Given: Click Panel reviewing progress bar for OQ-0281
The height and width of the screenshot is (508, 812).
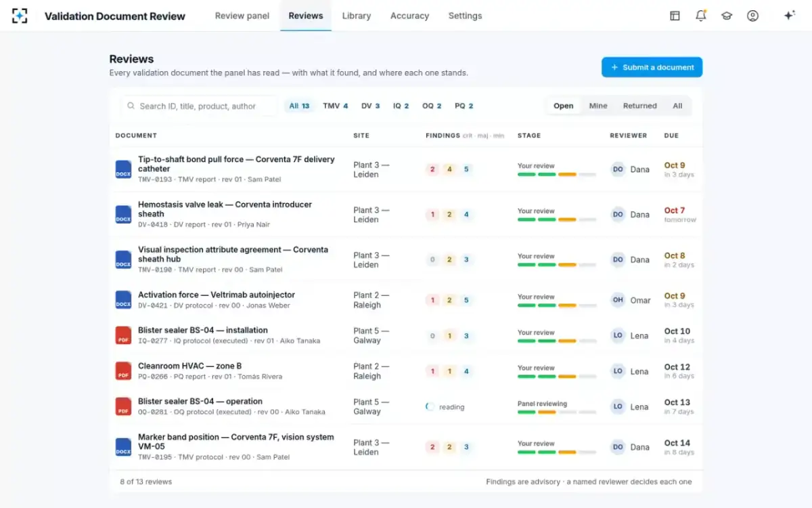Looking at the screenshot, I should click(557, 412).
